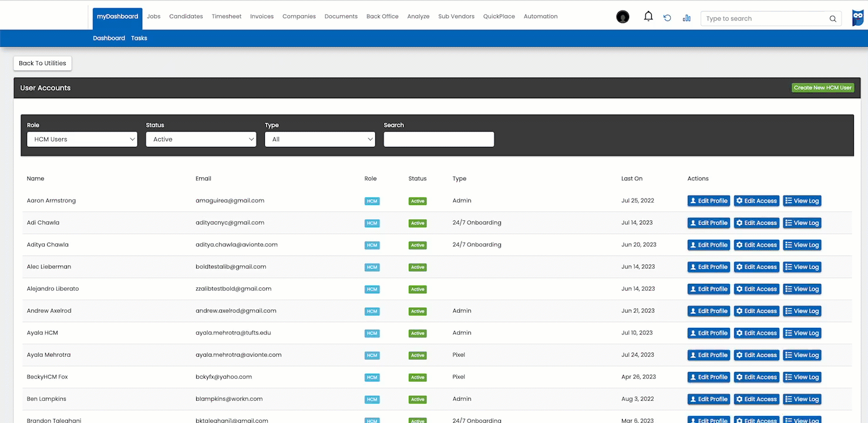Click email blampkins@workn.com
Screen dimensions: 868x423
point(229,399)
